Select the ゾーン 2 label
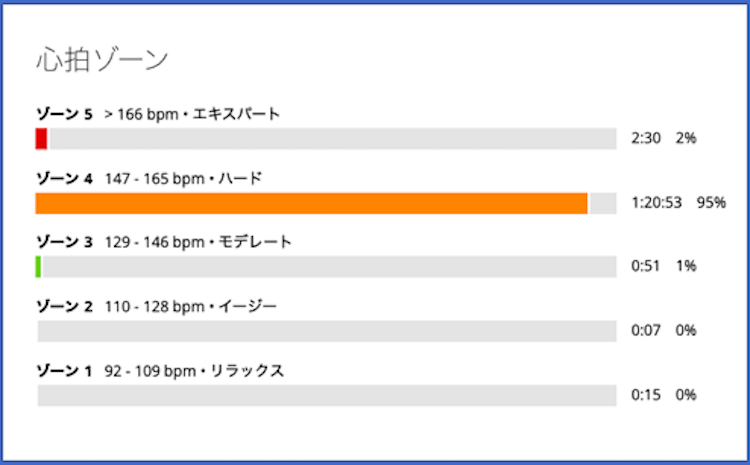 [64, 307]
